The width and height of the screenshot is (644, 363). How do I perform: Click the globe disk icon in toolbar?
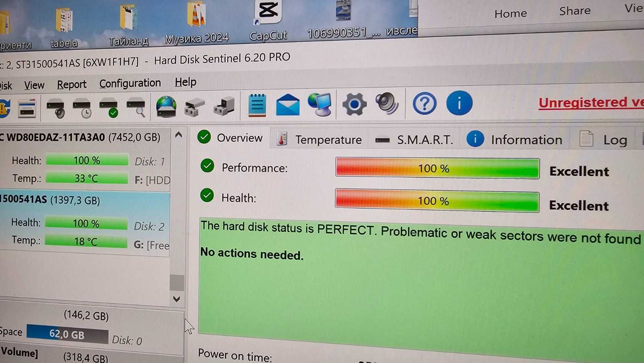[x=166, y=107]
